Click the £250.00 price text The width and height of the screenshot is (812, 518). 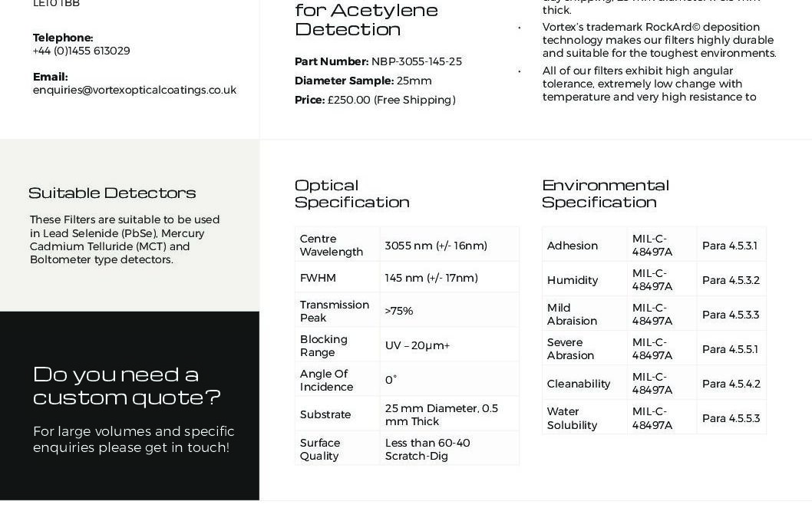(x=348, y=100)
